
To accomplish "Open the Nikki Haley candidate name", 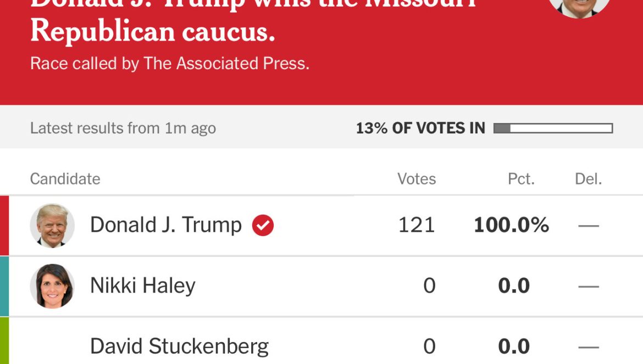I will [142, 286].
